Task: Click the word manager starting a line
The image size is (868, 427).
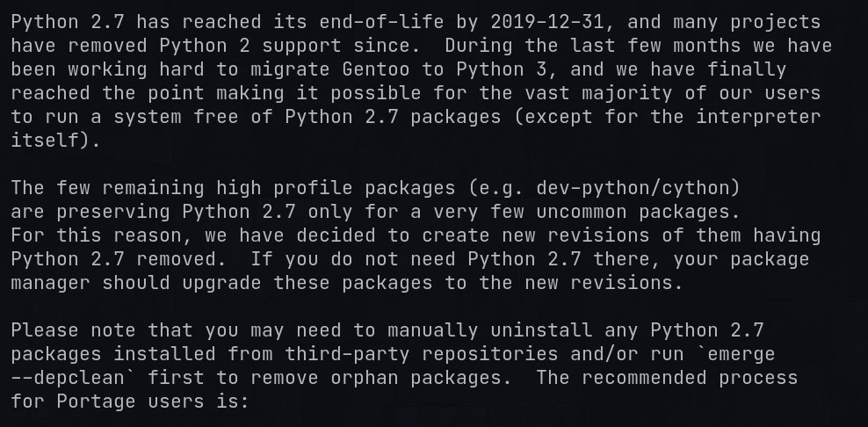Action: click(50, 283)
